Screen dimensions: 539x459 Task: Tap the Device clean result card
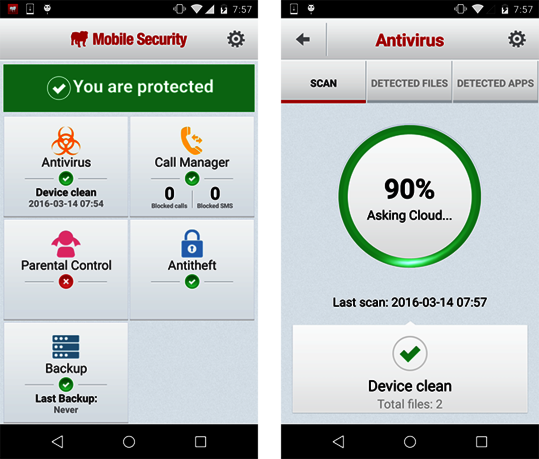tap(410, 369)
